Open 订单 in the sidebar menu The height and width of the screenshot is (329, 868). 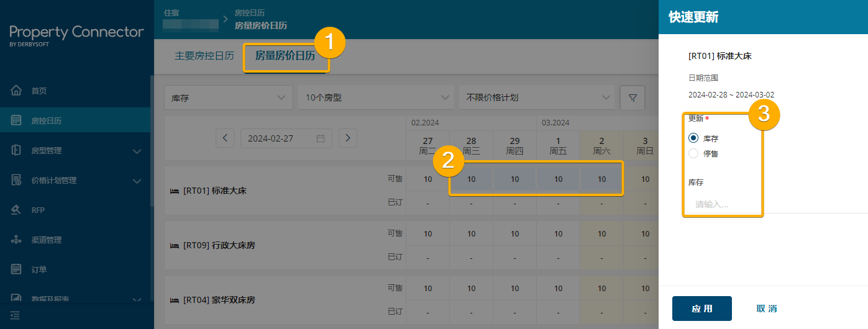pyautogui.click(x=39, y=269)
